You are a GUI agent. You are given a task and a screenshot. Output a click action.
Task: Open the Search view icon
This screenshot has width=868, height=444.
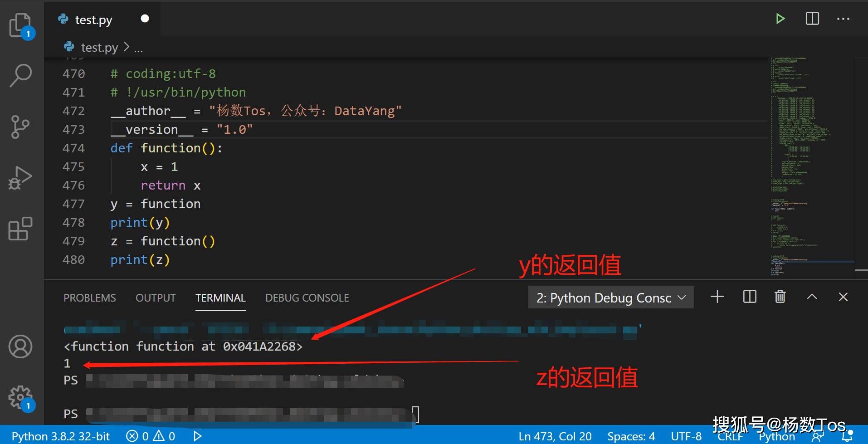[20, 75]
